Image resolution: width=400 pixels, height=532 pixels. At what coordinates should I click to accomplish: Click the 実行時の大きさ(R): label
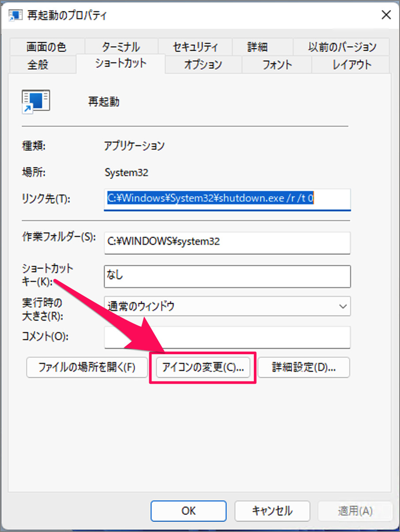(x=43, y=309)
